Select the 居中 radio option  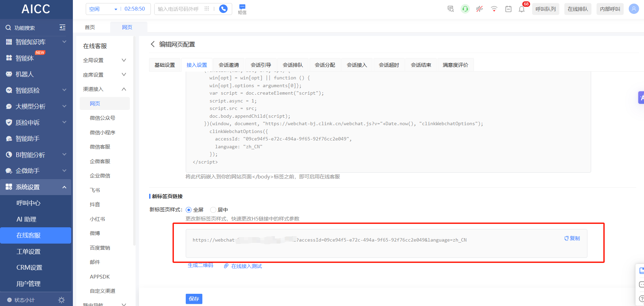[213, 210]
